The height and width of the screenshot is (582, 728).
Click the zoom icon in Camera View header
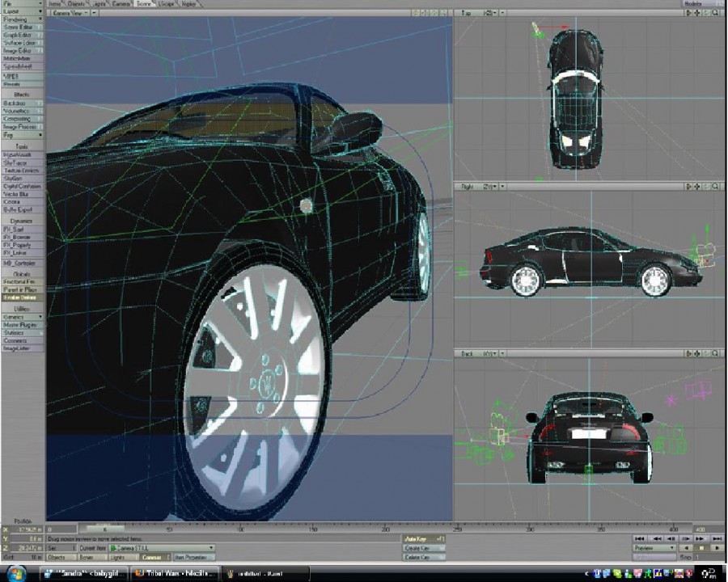(444, 13)
